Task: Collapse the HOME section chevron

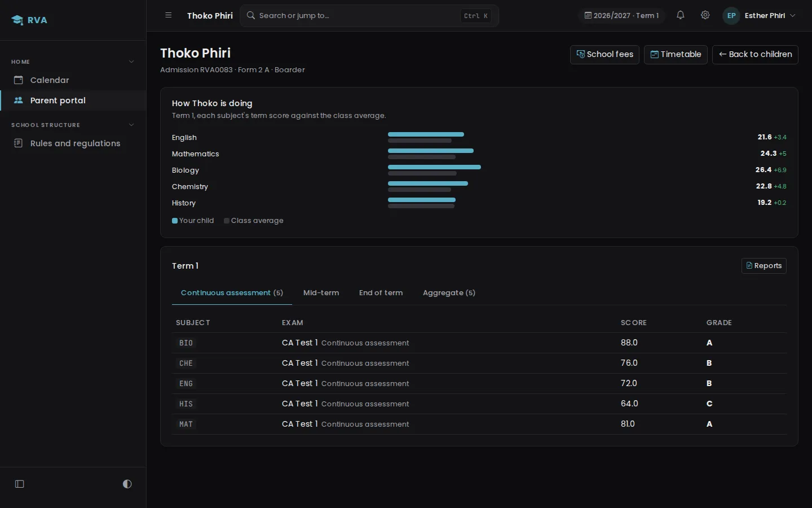Action: pyautogui.click(x=131, y=62)
